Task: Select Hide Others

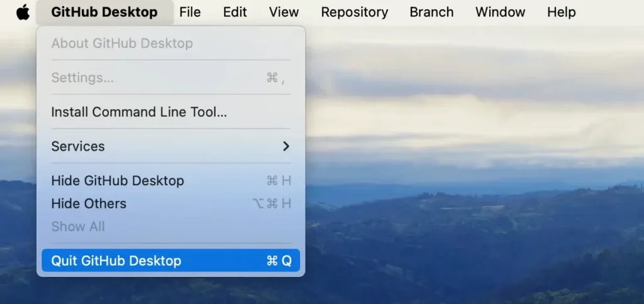Action: [x=171, y=204]
